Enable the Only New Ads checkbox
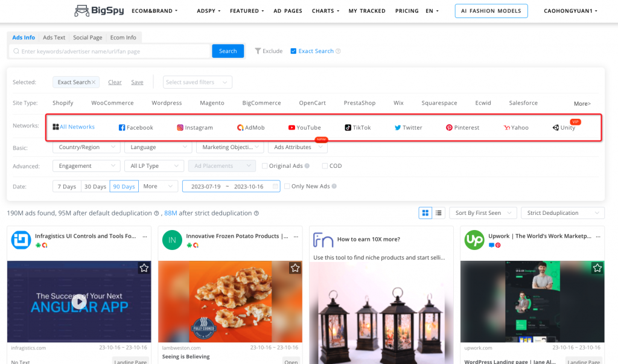The width and height of the screenshot is (618, 364). pyautogui.click(x=288, y=187)
